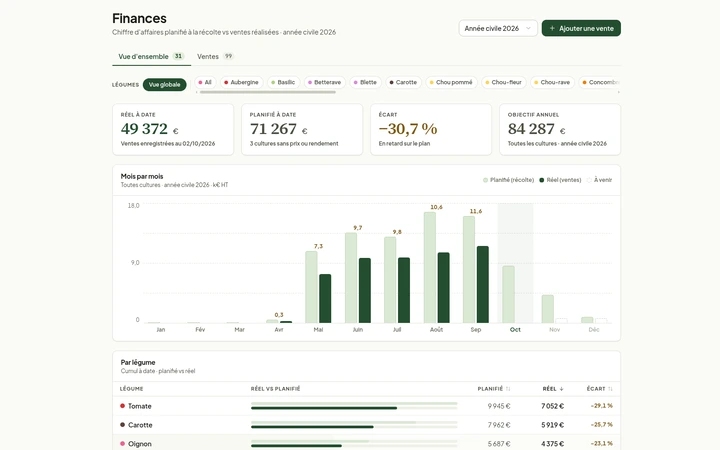This screenshot has width=720, height=450.
Task: Click the 7 052 € value for Tomate
Action: pos(552,406)
